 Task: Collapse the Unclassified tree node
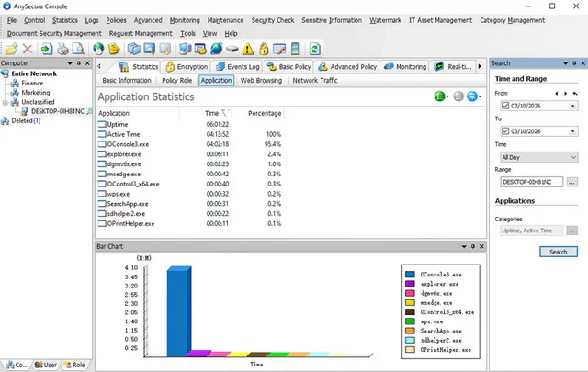(5, 102)
